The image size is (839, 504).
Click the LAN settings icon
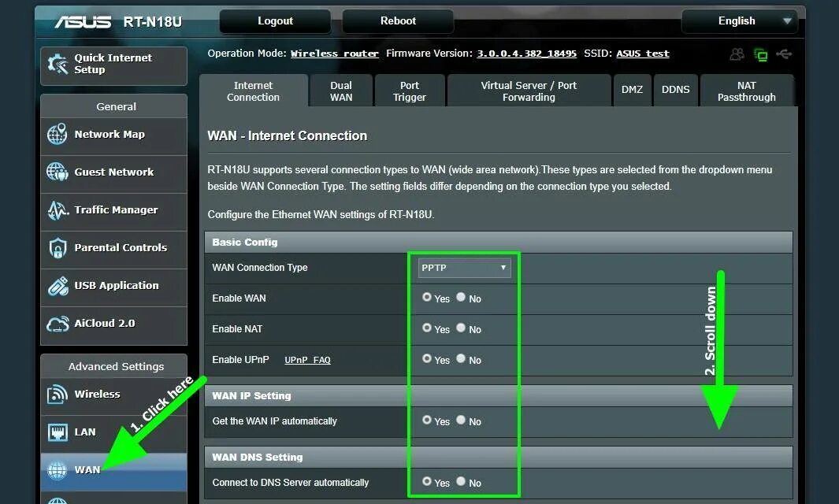(x=58, y=432)
